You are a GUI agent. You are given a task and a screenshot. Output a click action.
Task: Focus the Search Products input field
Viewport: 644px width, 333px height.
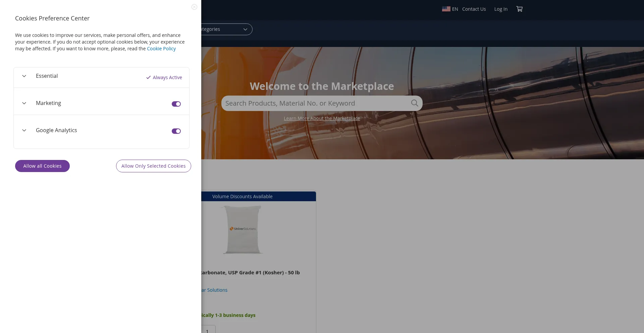pyautogui.click(x=315, y=103)
